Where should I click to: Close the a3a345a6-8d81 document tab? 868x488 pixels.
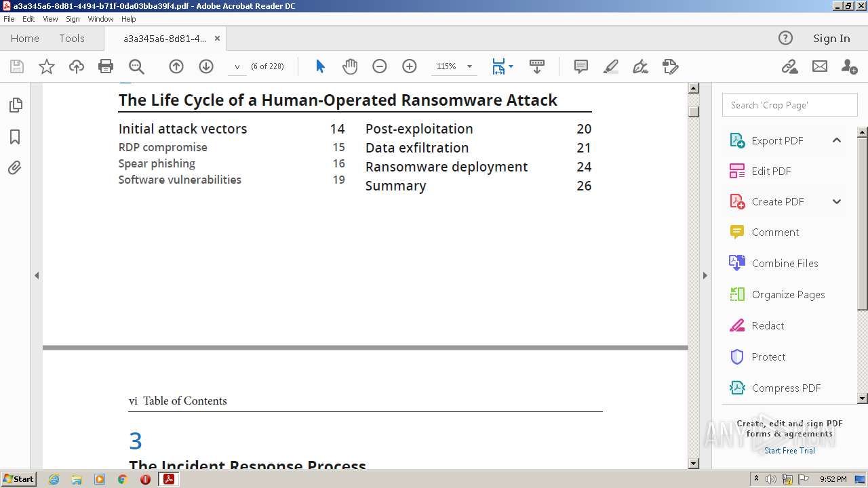click(217, 39)
